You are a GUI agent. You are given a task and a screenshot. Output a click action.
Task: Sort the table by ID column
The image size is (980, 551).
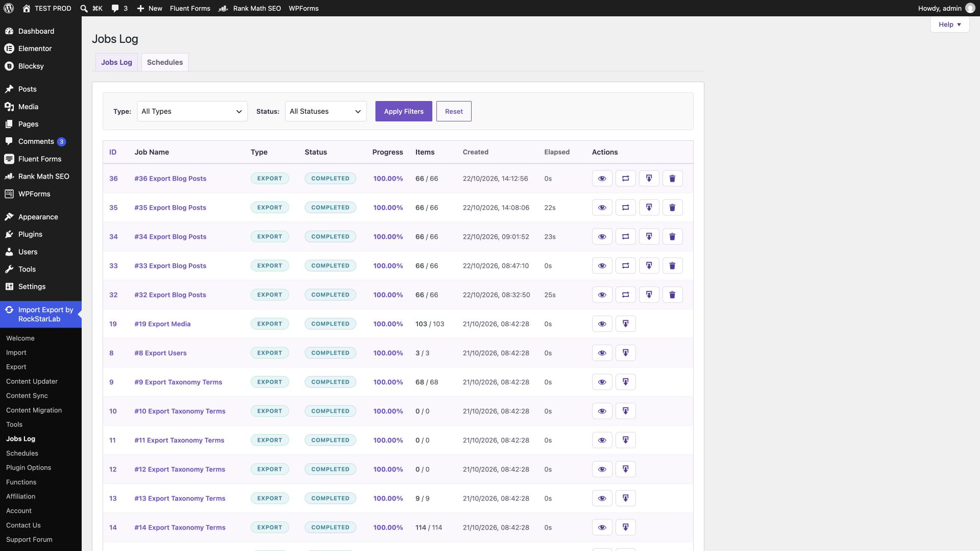[x=113, y=152]
